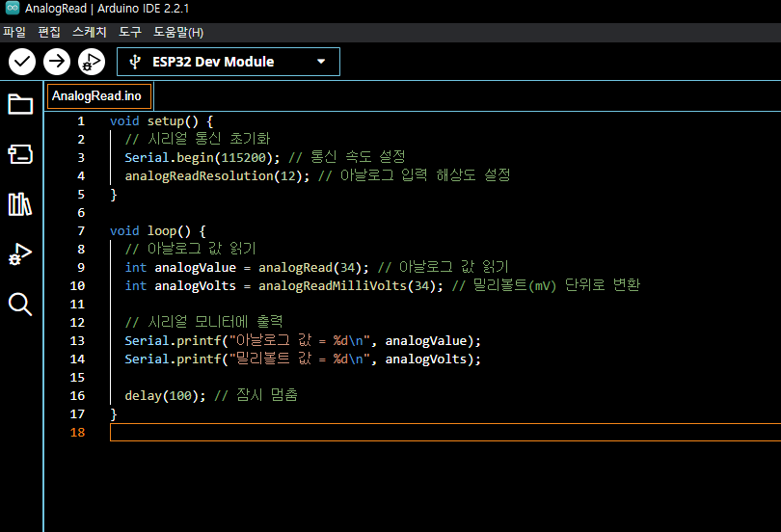Click the closing brace on line 17
Viewport: 781px width, 532px height.
point(114,414)
